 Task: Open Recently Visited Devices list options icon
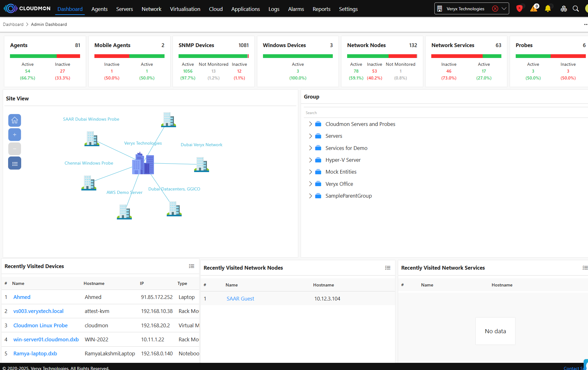191,266
